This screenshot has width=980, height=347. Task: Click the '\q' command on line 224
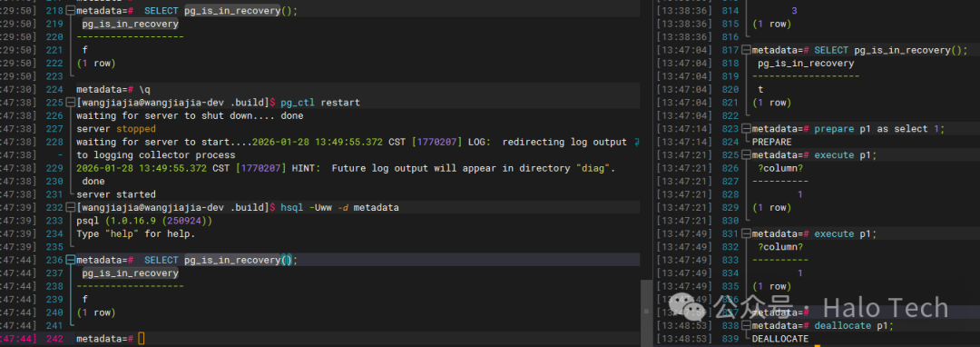click(144, 90)
